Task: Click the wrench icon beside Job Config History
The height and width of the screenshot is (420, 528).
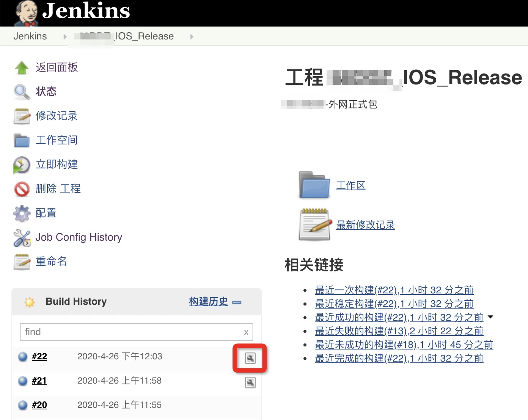Action: coord(22,238)
